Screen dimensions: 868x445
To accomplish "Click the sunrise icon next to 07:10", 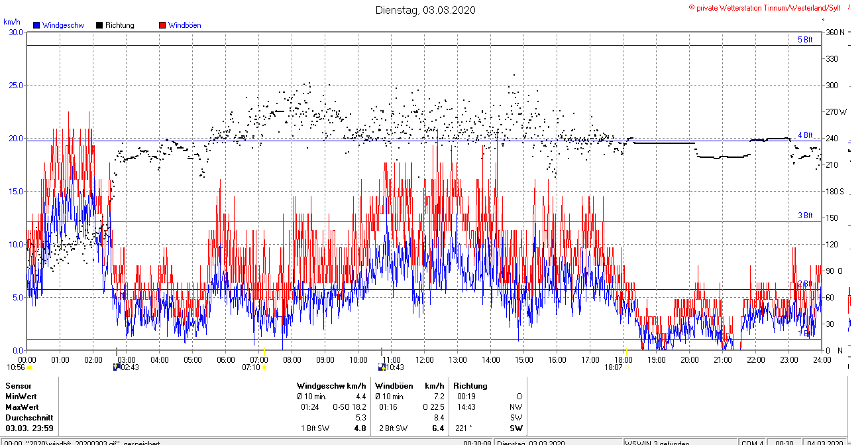I will coord(264,367).
